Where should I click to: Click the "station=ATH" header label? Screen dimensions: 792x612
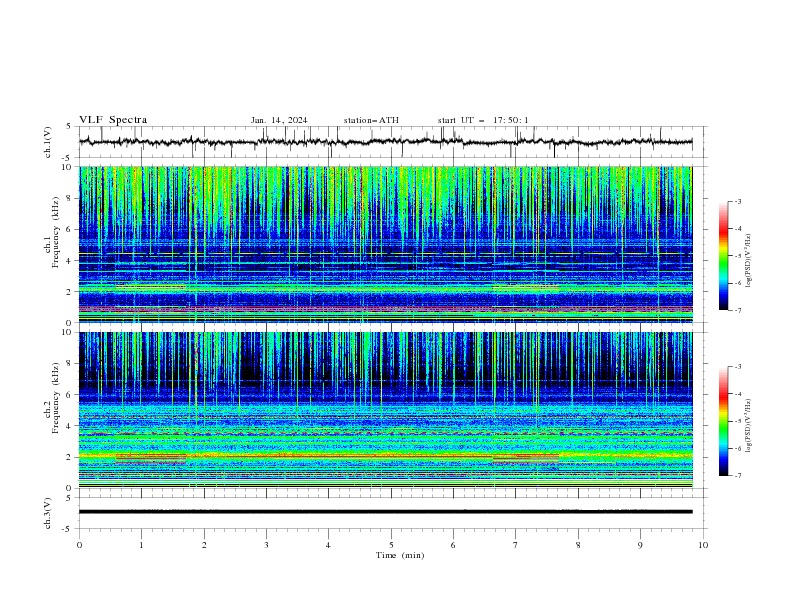(371, 120)
